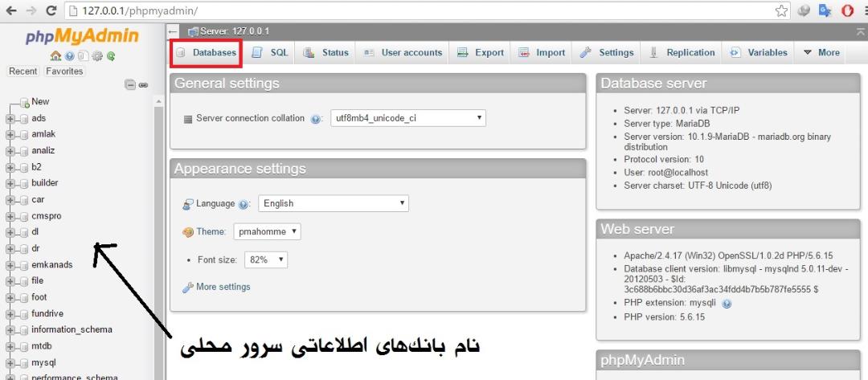Screen dimensions: 868x380
Task: Click the Home icon under phpMyAdmin logo
Action: 55,56
